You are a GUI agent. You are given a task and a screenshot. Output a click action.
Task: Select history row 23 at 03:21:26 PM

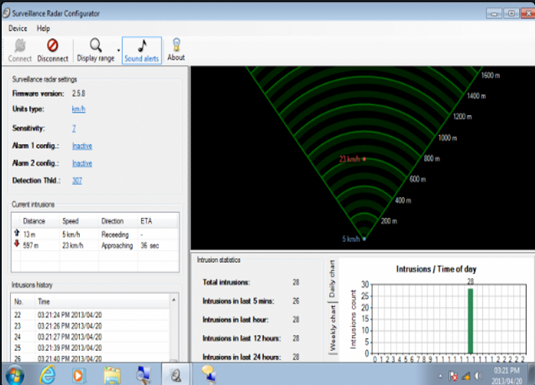click(90, 326)
